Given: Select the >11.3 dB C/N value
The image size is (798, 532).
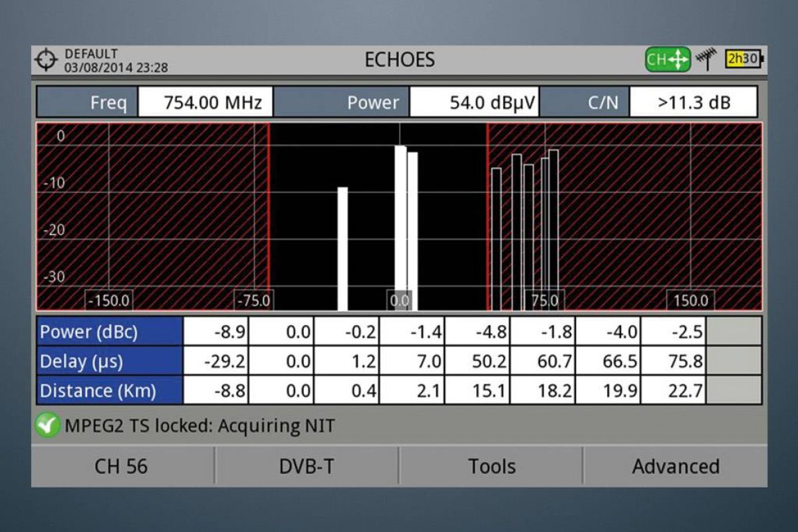Looking at the screenshot, I should point(693,102).
